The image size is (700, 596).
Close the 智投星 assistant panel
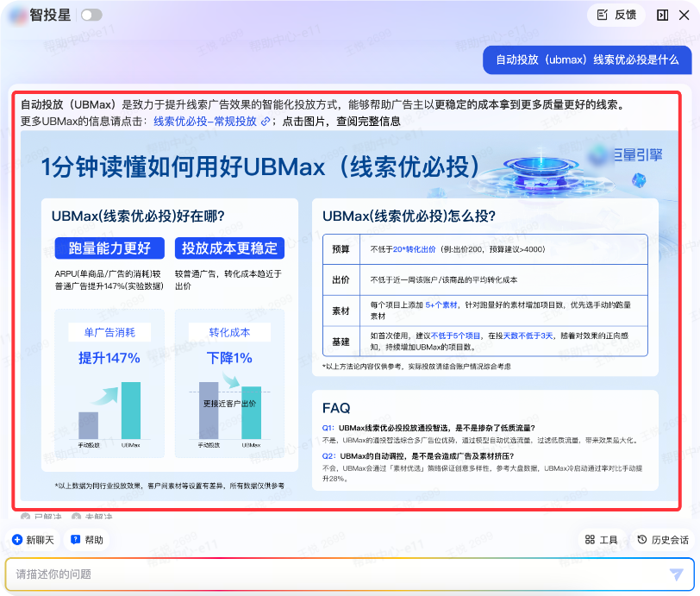(684, 16)
